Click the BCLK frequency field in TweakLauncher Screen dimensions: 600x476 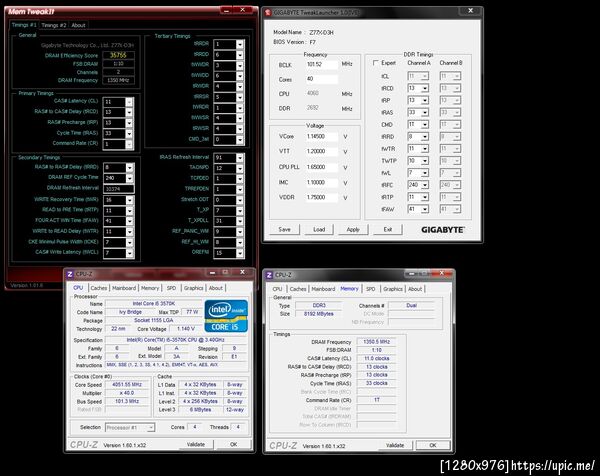click(x=321, y=64)
